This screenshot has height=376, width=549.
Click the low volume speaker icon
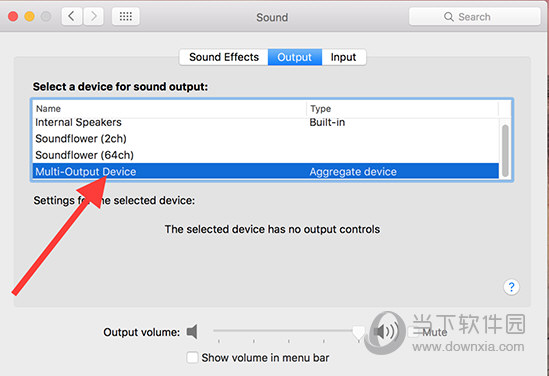click(x=192, y=331)
